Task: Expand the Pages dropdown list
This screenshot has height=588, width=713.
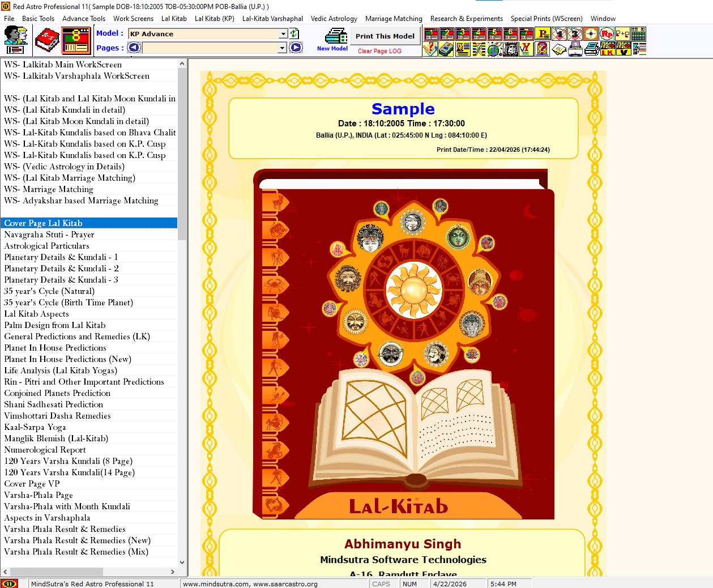Action: [282, 48]
